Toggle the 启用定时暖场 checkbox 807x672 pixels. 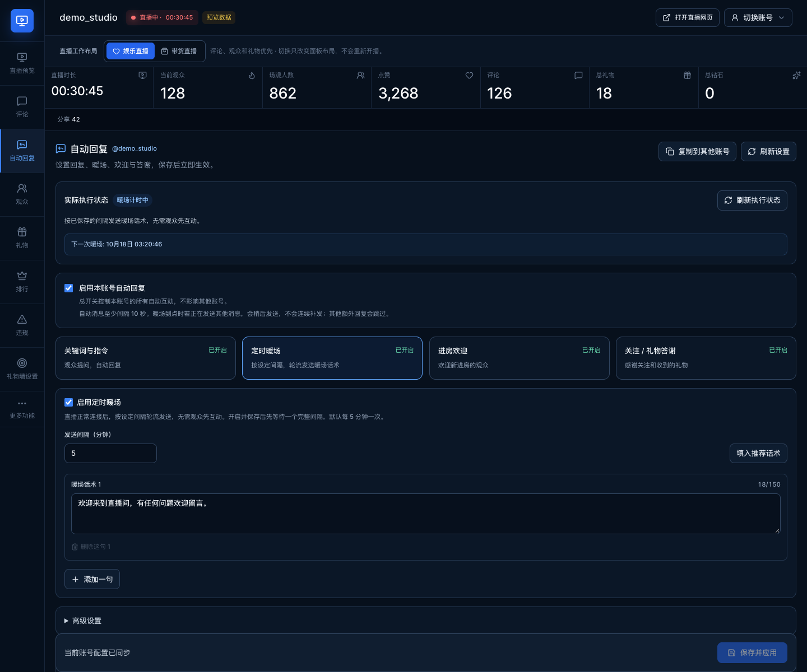point(69,402)
